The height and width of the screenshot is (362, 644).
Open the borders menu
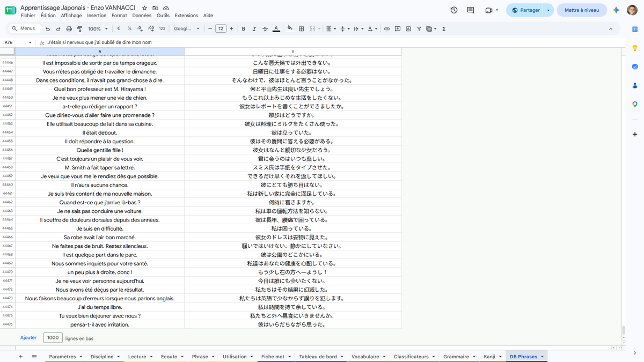[x=302, y=29]
